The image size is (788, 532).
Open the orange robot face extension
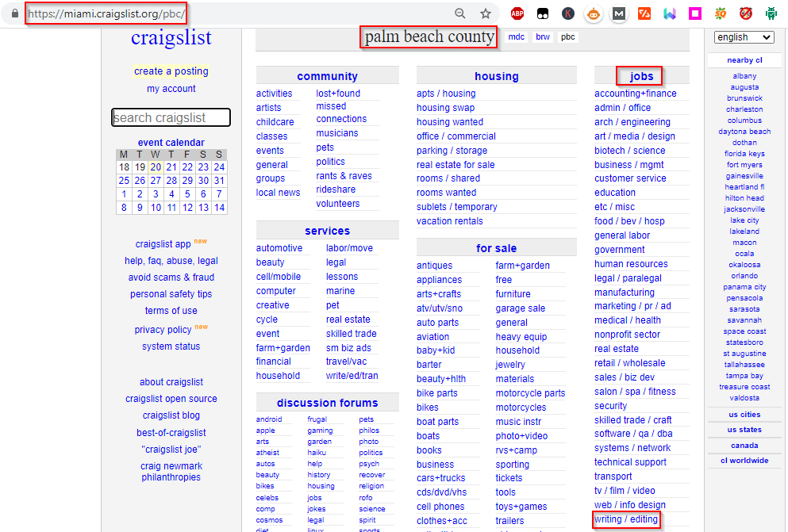pos(594,14)
